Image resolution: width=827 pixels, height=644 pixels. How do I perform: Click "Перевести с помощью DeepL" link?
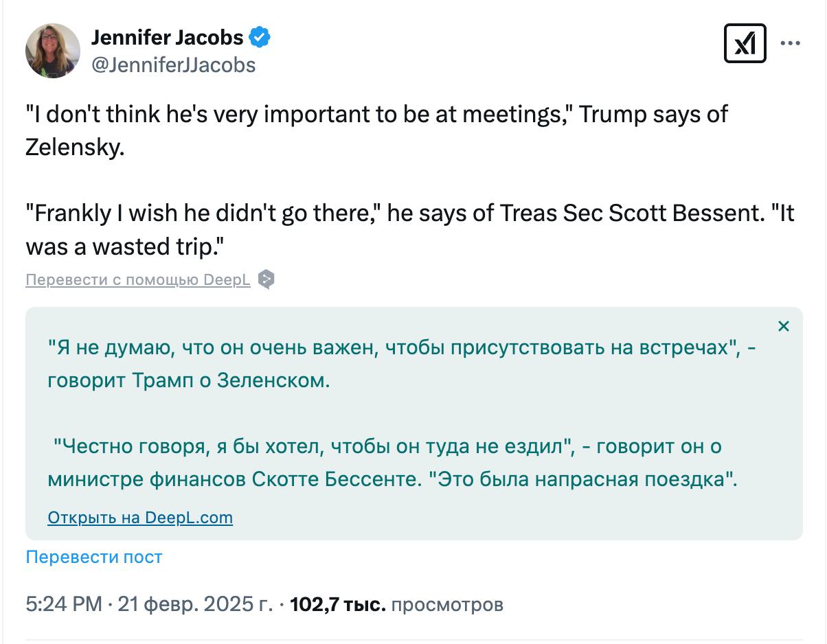[x=137, y=280]
